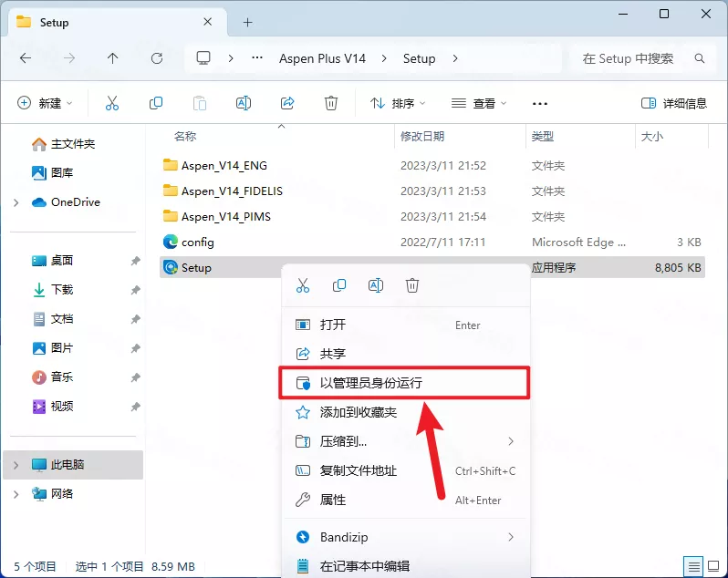Choose 属性 in the context menu
728x578 pixels.
pyautogui.click(x=333, y=500)
